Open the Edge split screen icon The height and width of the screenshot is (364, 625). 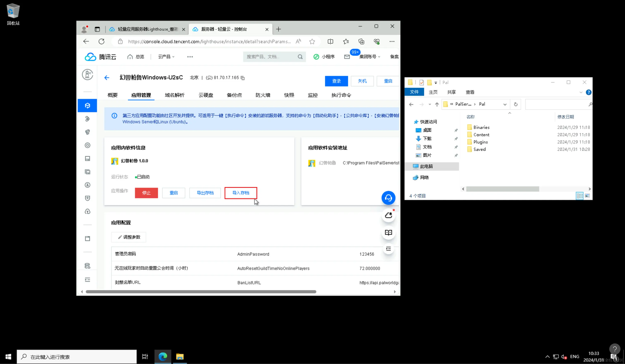point(330,42)
